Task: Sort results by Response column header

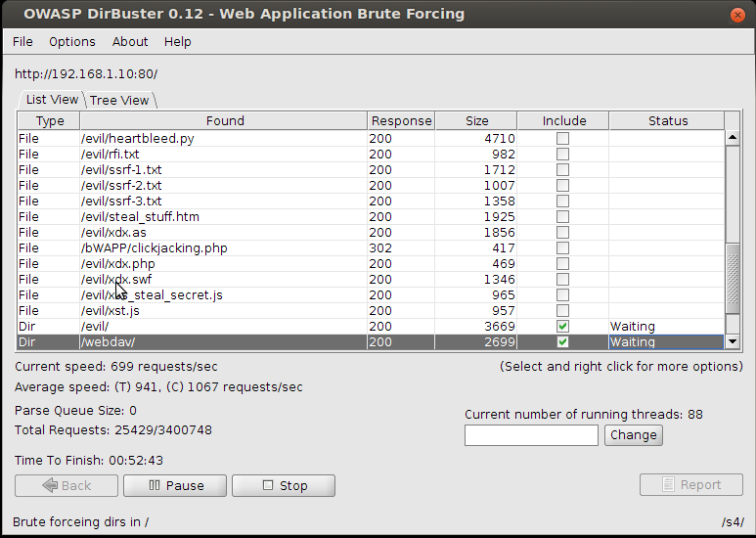Action: [x=401, y=121]
